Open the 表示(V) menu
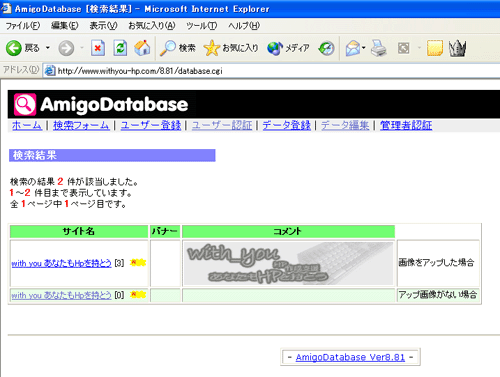 [103, 26]
